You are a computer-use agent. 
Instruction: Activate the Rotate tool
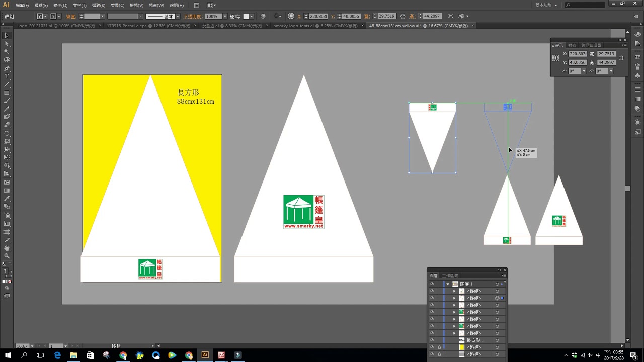tap(7, 133)
